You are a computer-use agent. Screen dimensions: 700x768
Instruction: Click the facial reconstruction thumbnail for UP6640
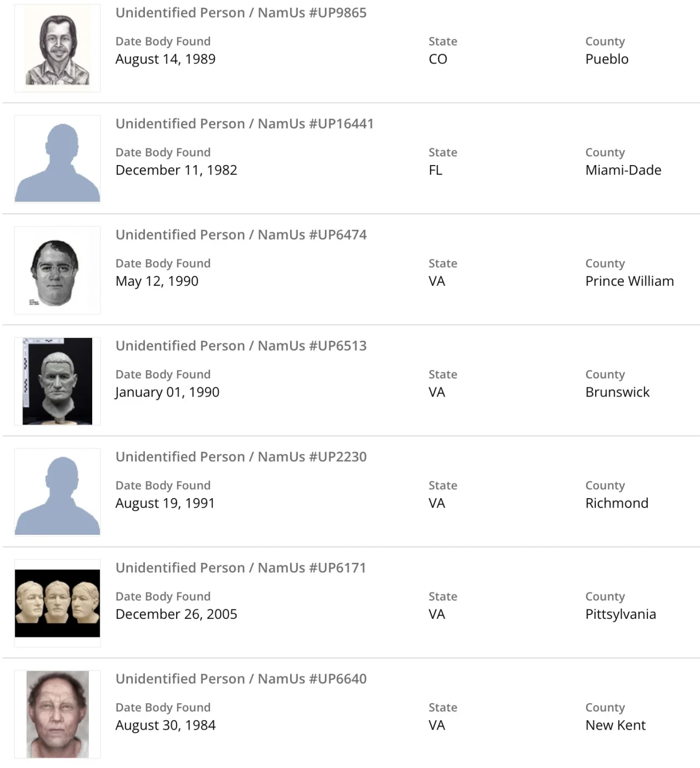pyautogui.click(x=57, y=714)
